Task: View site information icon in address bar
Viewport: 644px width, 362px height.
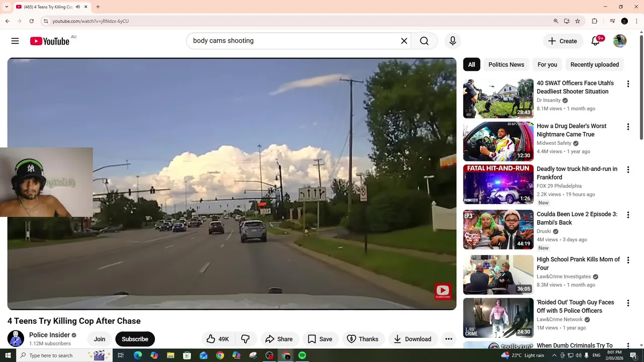Action: click(x=46, y=21)
